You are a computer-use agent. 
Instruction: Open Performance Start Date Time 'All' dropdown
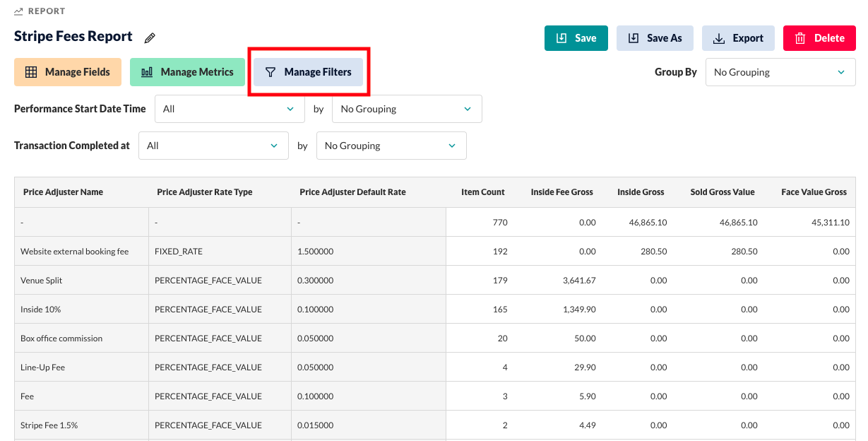point(230,109)
